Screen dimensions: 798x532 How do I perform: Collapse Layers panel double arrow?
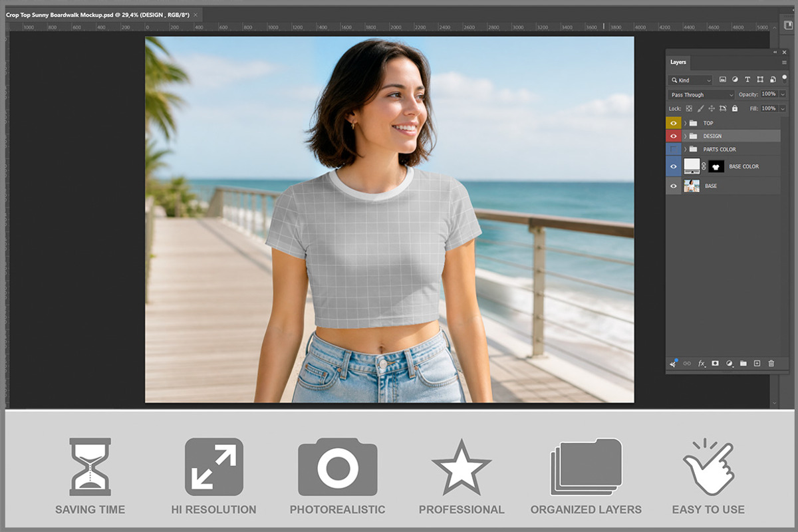pos(775,53)
